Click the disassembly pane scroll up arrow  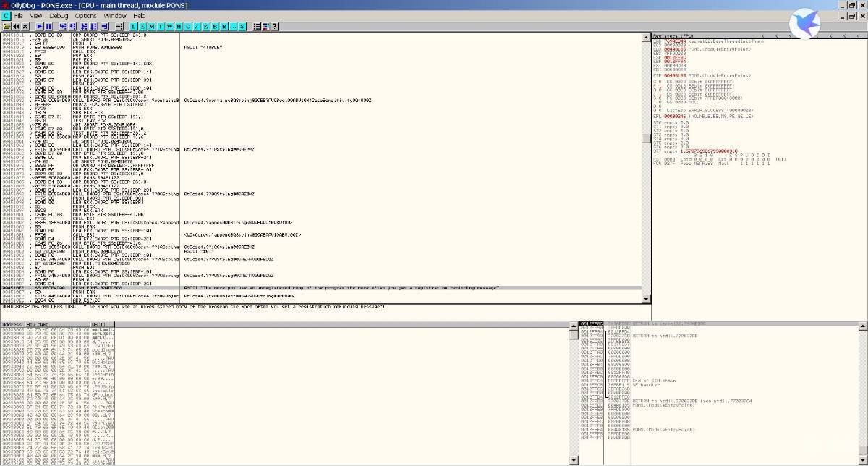(645, 36)
